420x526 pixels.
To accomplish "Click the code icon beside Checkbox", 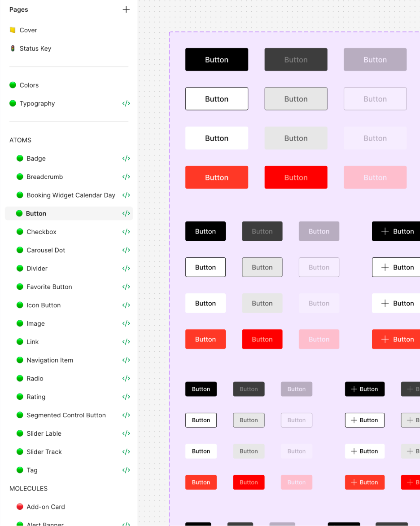I will click(126, 232).
